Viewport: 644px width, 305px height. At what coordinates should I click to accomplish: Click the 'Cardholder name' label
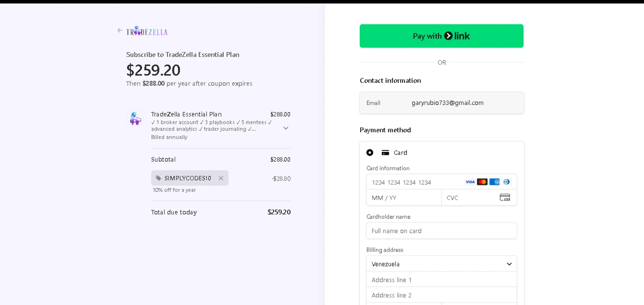point(388,217)
